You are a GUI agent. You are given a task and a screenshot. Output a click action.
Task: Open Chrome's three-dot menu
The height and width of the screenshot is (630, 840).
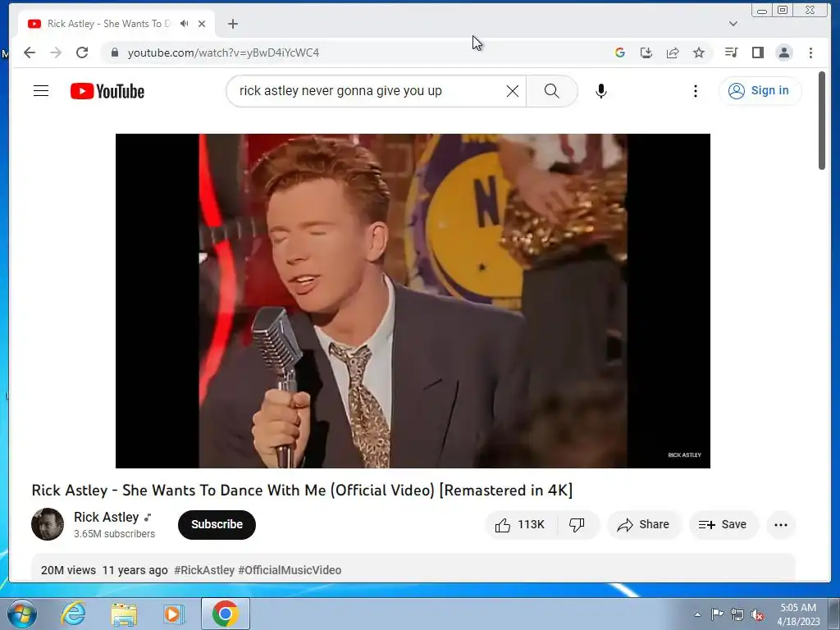[810, 52]
